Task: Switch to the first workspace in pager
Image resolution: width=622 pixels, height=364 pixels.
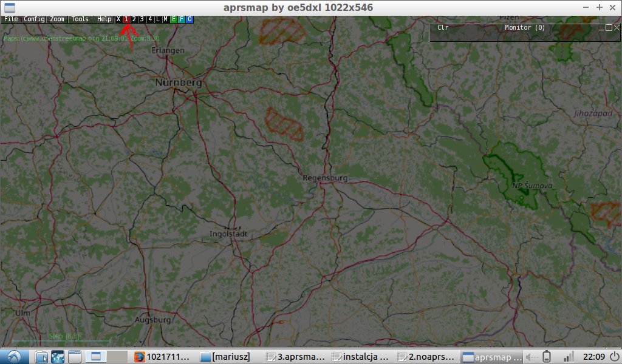Action: [96, 357]
